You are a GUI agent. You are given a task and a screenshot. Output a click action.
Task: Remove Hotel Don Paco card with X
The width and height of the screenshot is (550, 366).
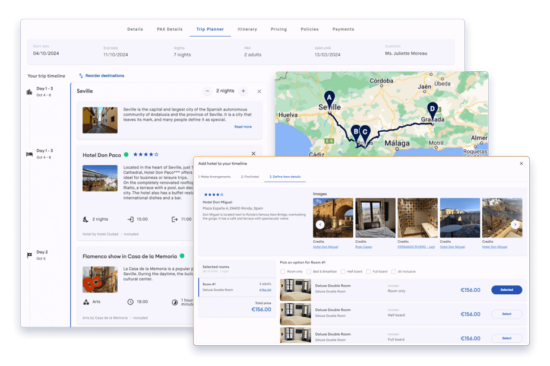254,154
